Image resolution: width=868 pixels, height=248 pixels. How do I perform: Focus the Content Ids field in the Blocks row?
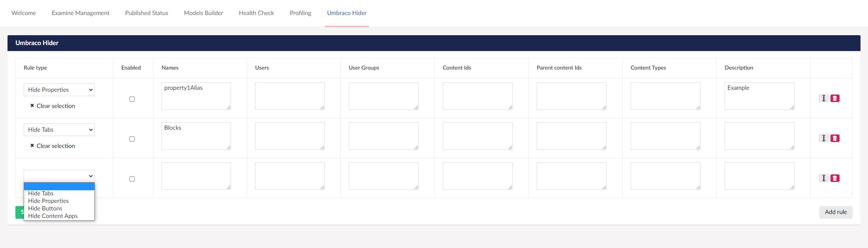click(x=477, y=136)
